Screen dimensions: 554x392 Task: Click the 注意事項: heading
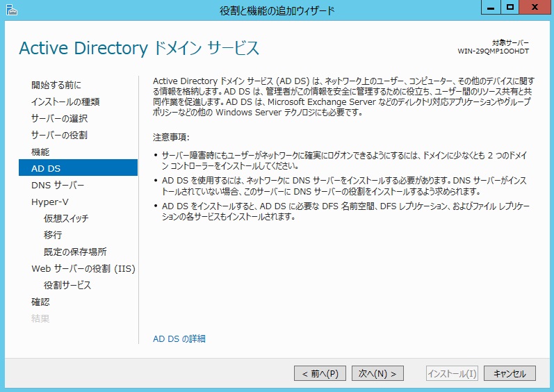click(x=171, y=137)
